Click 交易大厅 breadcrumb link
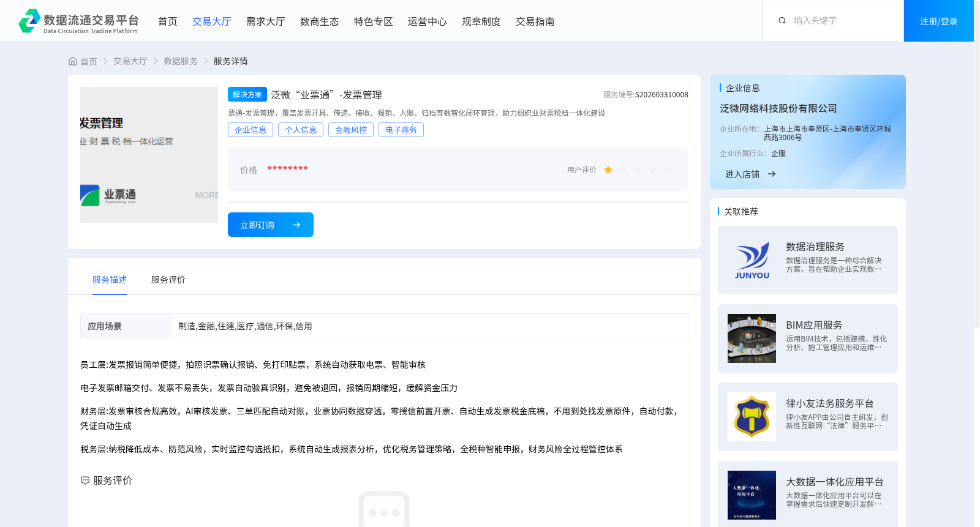The image size is (980, 527). tap(130, 61)
